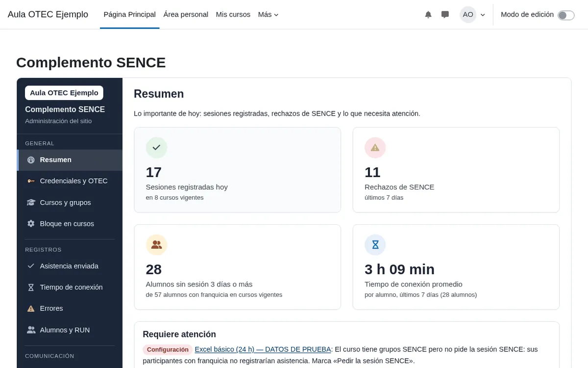Open Área personal in top navigation
The image size is (588, 368).
[x=186, y=15]
